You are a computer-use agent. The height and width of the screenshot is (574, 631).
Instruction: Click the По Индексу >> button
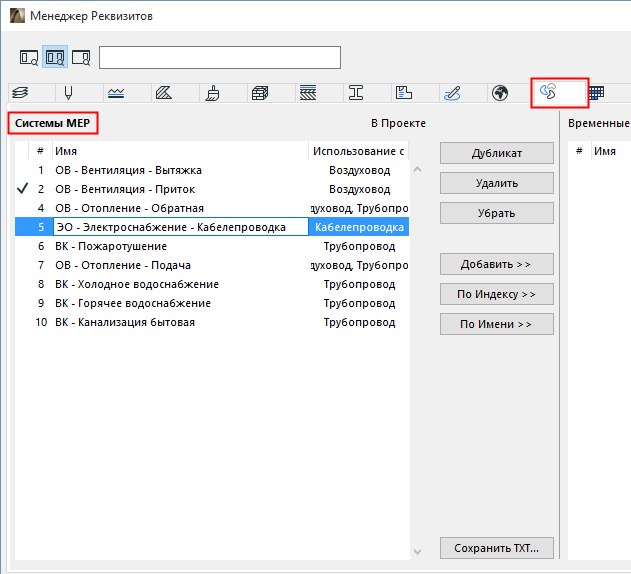[497, 294]
